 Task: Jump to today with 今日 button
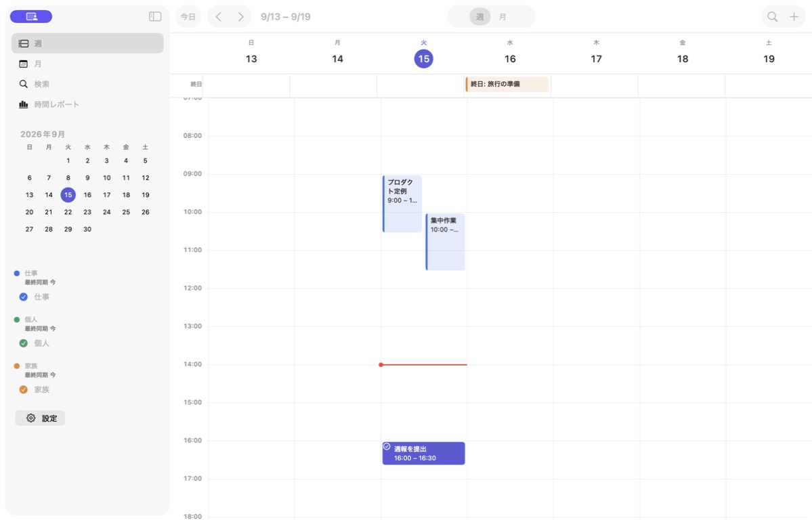click(x=188, y=16)
